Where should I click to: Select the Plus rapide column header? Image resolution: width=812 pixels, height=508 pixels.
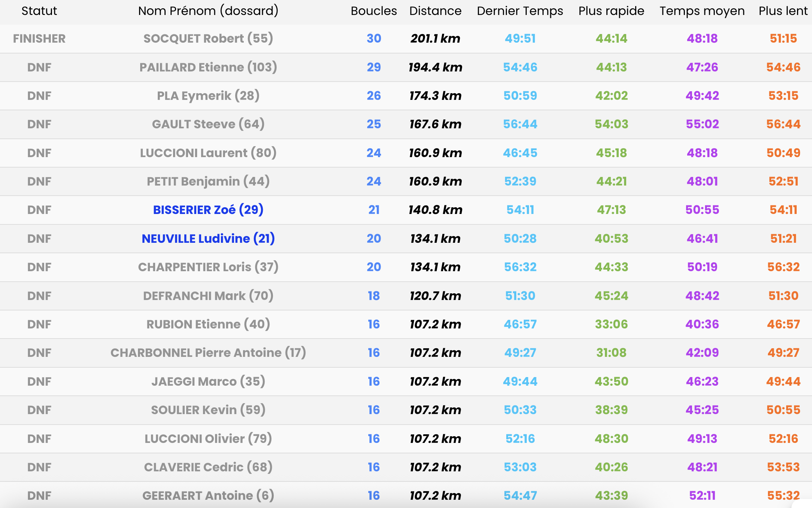[x=611, y=11]
